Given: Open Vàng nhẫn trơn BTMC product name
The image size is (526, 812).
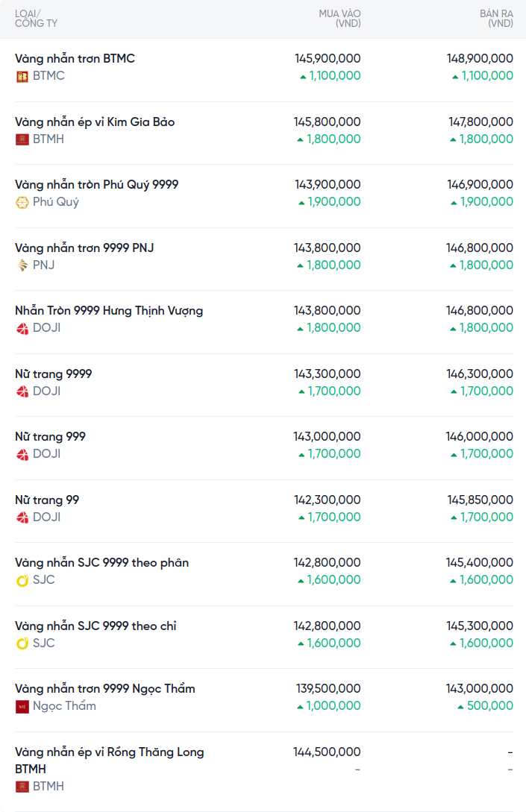Looking at the screenshot, I should (75, 58).
